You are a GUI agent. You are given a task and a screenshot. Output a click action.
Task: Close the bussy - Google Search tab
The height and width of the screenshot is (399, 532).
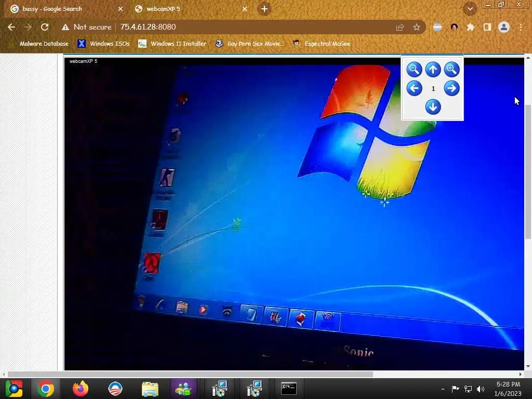click(x=120, y=9)
